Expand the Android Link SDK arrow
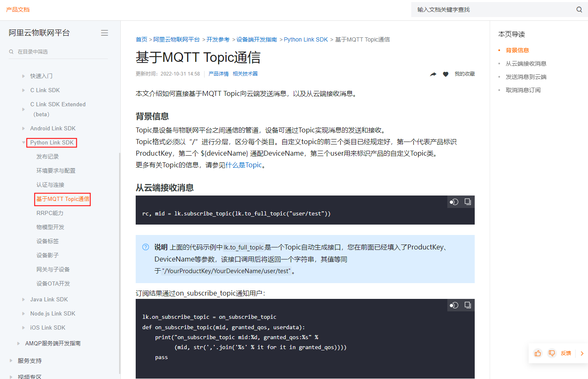The width and height of the screenshot is (588, 379). (x=23, y=128)
